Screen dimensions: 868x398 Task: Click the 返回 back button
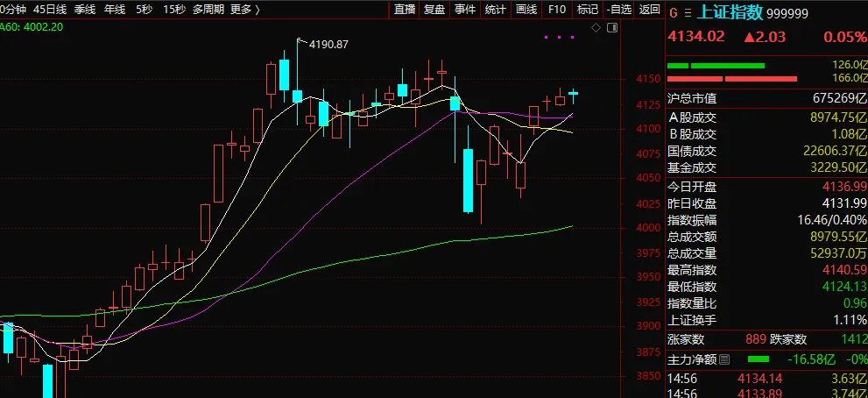click(649, 10)
